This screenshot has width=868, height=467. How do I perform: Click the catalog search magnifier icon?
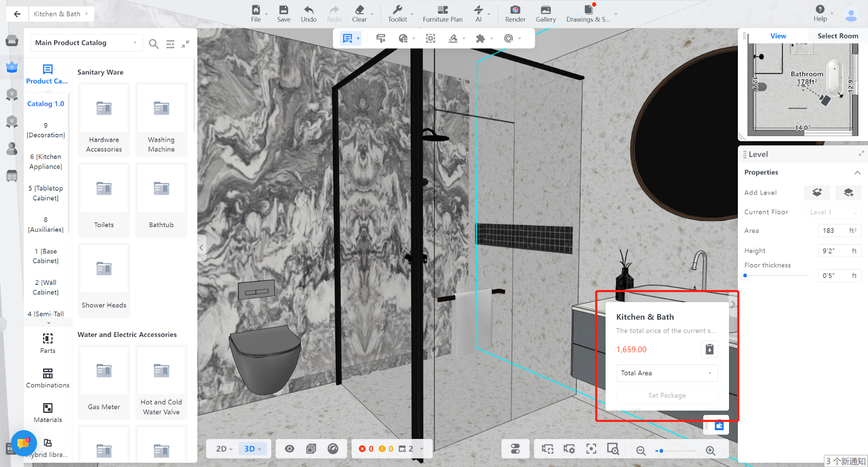(154, 44)
